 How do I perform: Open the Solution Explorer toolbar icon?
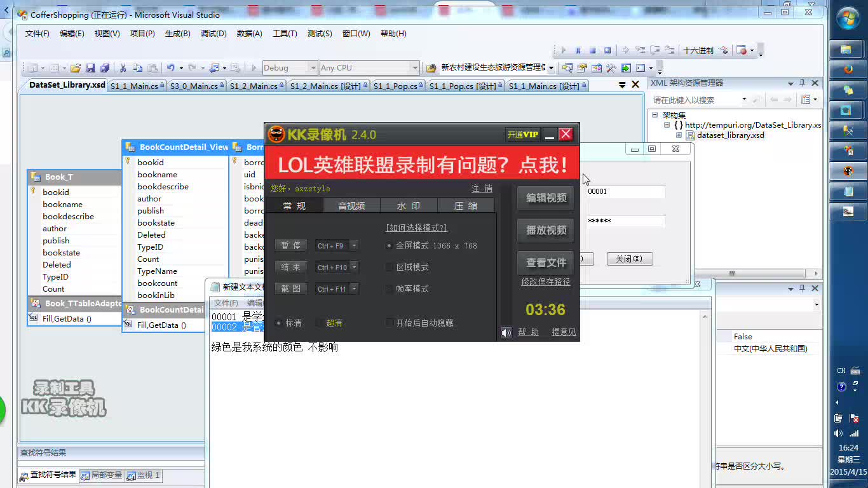tap(567, 68)
